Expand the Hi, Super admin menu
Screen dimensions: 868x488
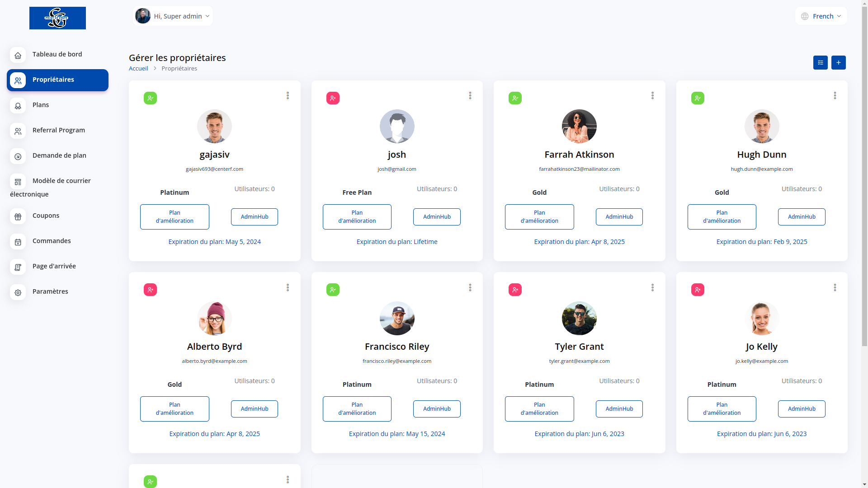(x=173, y=16)
